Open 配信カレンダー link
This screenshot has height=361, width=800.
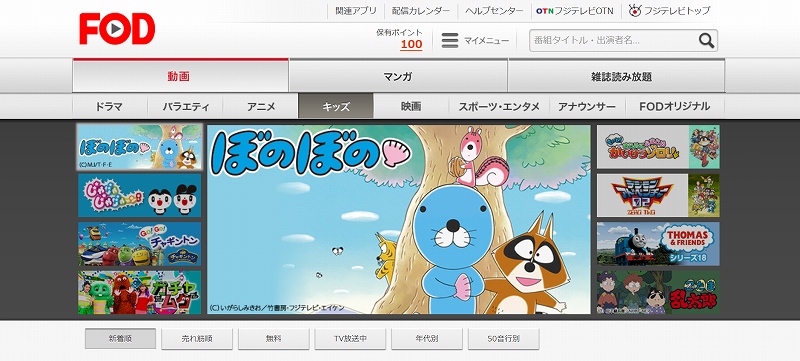421,11
